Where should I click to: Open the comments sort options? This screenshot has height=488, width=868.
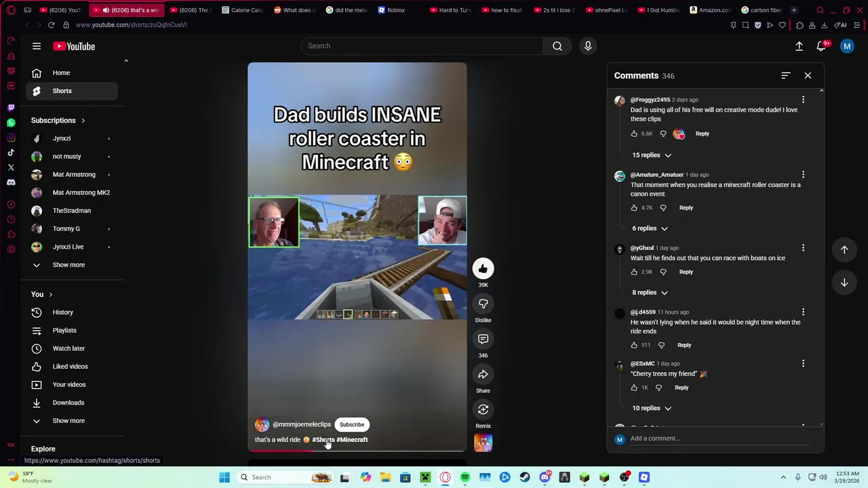click(785, 75)
